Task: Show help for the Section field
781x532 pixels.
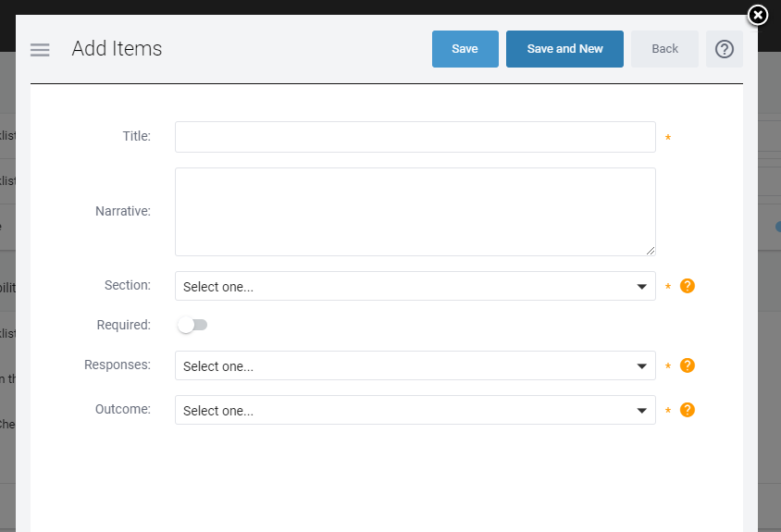Action: tap(687, 286)
